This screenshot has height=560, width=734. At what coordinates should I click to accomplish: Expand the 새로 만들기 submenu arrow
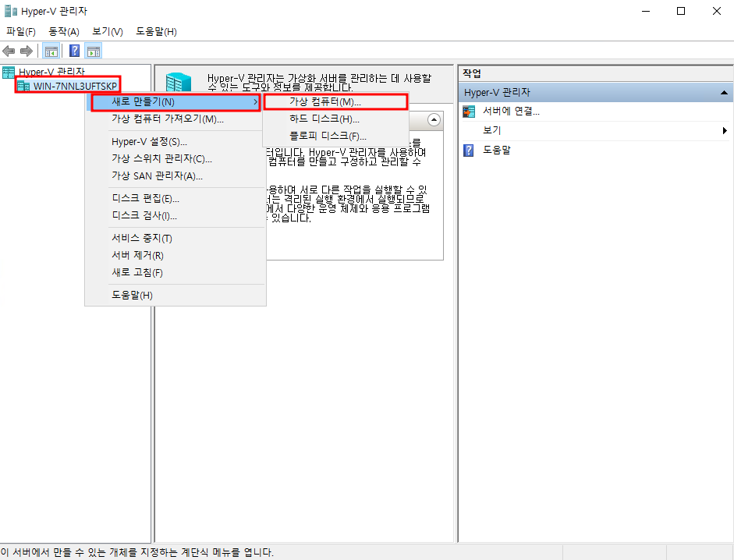click(255, 101)
